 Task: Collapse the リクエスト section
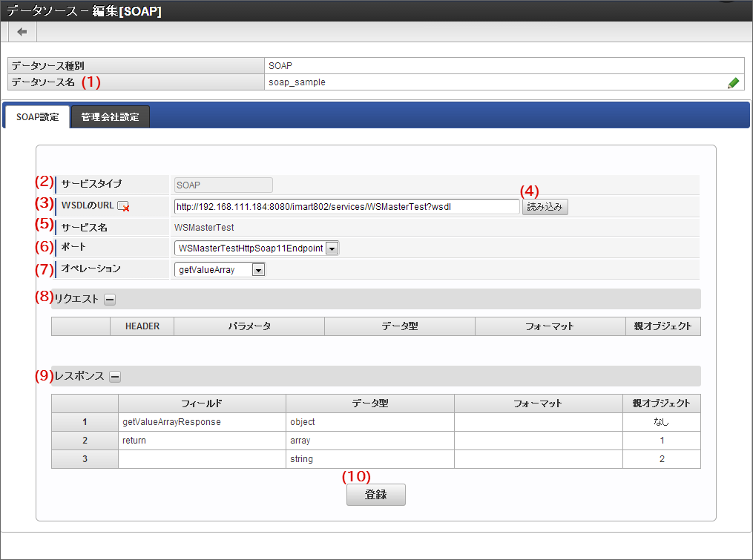pyautogui.click(x=110, y=300)
